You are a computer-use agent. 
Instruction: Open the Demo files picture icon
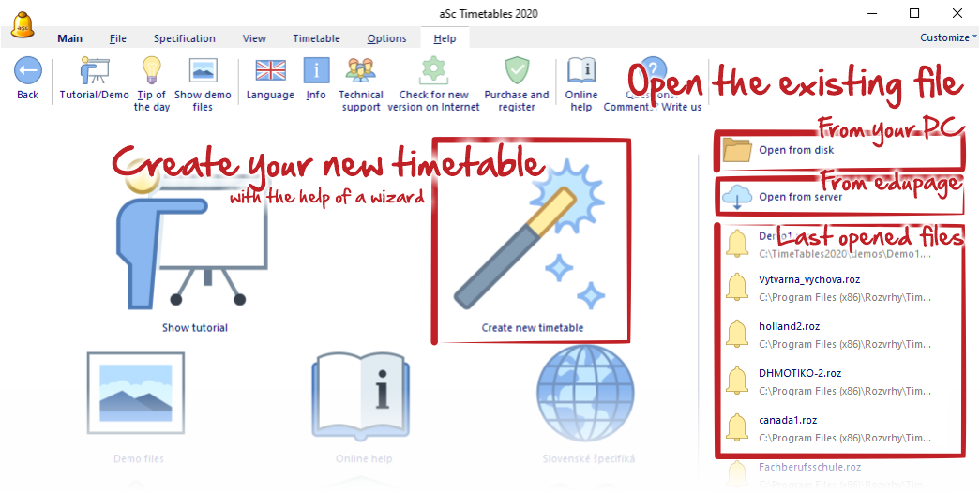click(136, 394)
